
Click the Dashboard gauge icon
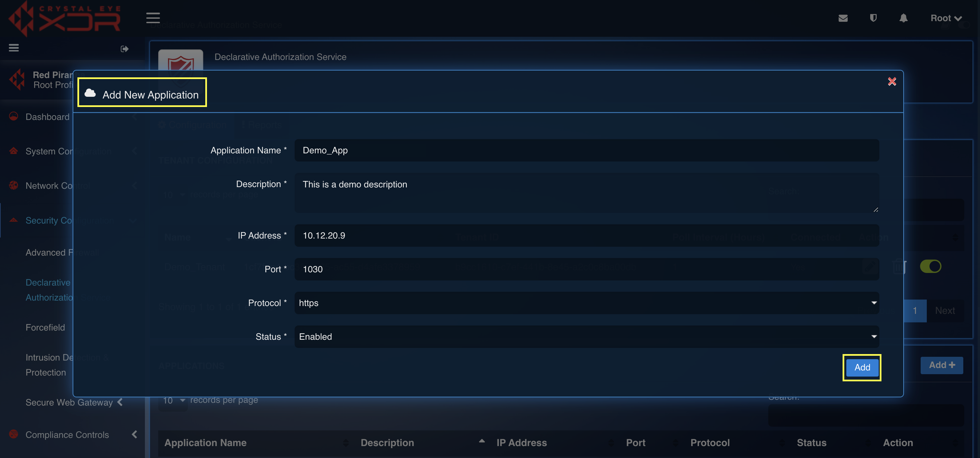point(14,116)
